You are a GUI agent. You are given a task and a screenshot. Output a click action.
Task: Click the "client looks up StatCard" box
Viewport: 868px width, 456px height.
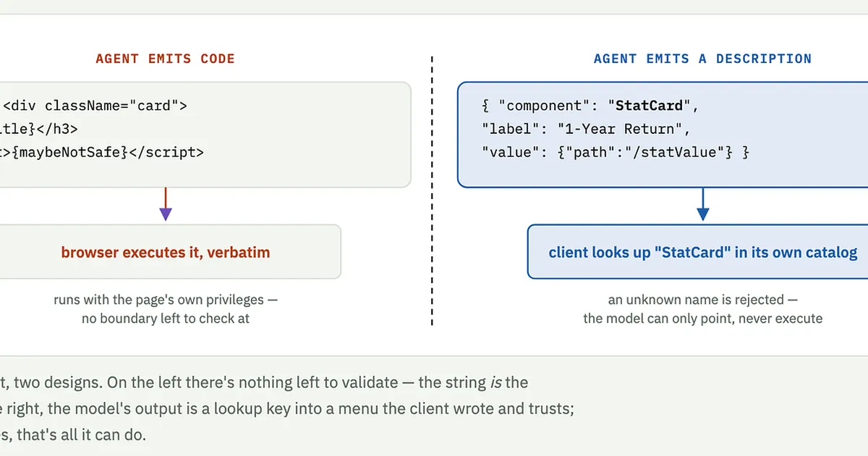pyautogui.click(x=698, y=252)
